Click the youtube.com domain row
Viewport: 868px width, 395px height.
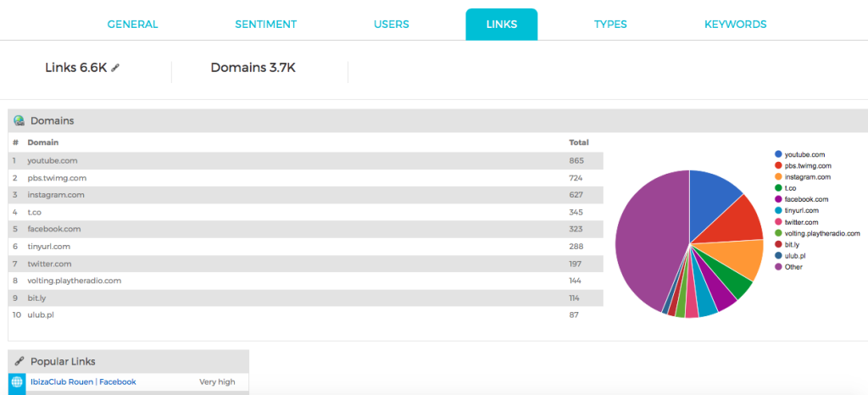[x=305, y=161]
